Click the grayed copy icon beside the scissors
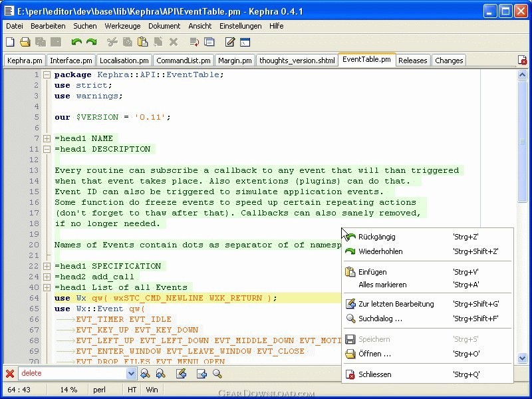The image size is (532, 399). tap(128, 42)
